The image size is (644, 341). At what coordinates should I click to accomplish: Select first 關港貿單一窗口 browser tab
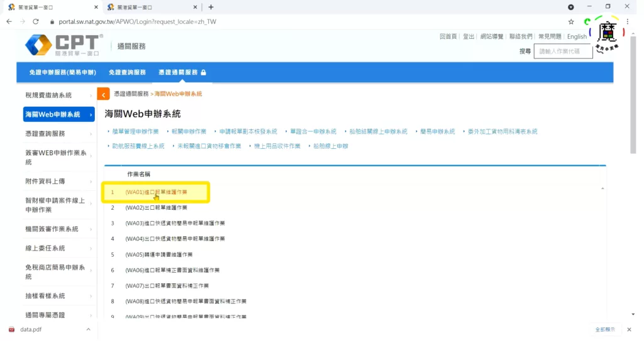pos(53,7)
